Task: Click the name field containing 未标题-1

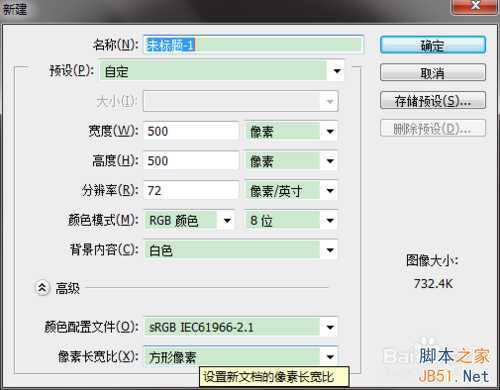Action: coord(254,44)
